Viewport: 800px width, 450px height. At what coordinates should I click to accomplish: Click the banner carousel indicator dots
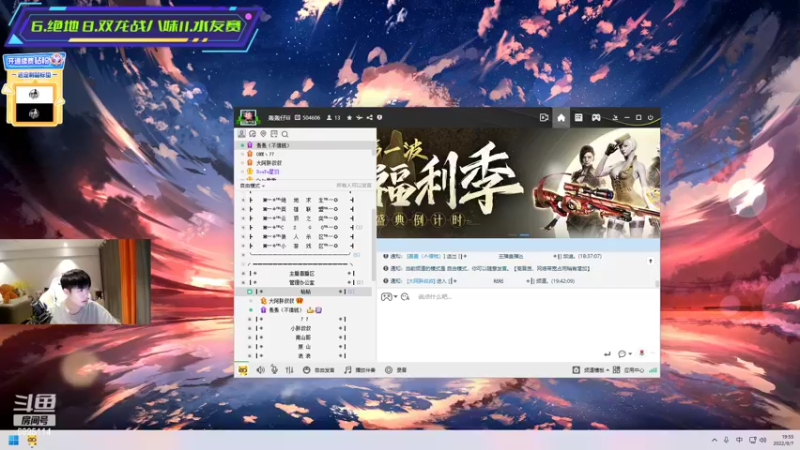(518, 235)
